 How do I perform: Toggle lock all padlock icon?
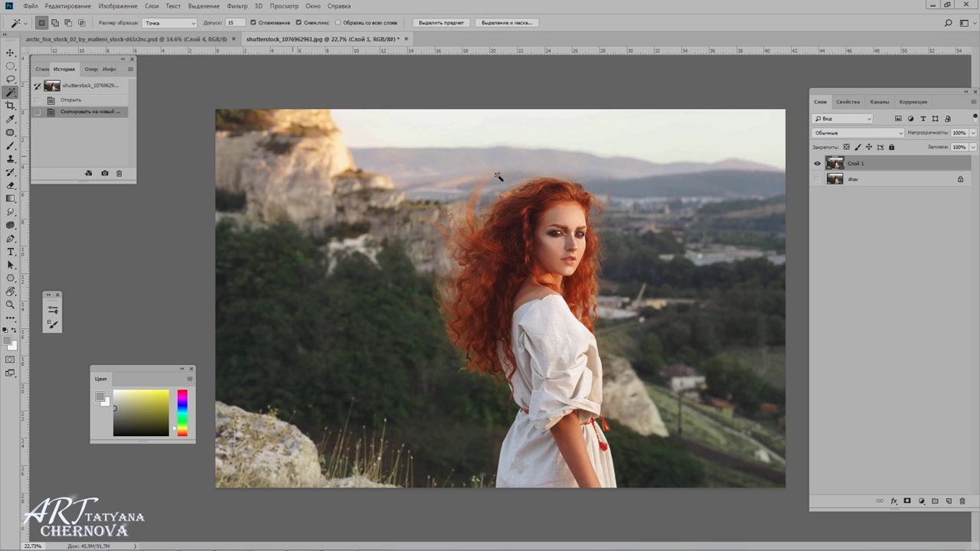891,147
